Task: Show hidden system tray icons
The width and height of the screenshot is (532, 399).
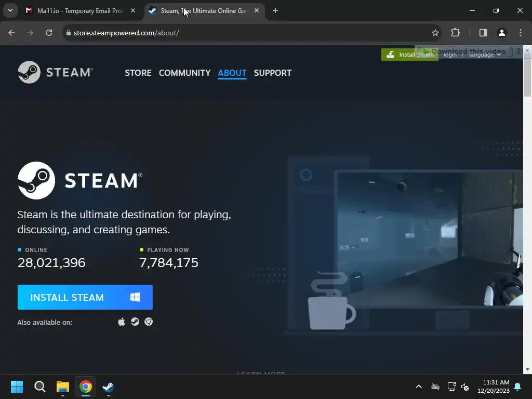Action: coord(419,387)
